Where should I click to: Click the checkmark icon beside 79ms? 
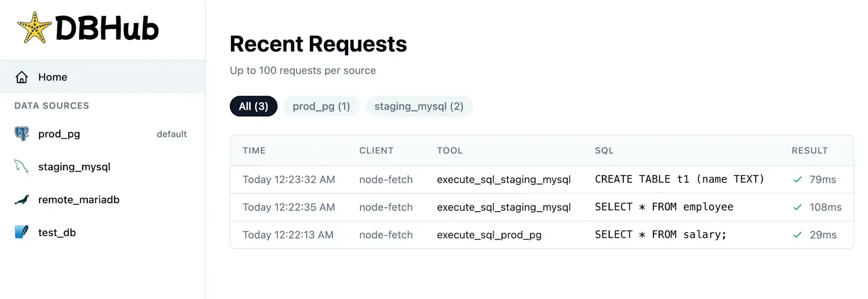(x=798, y=180)
